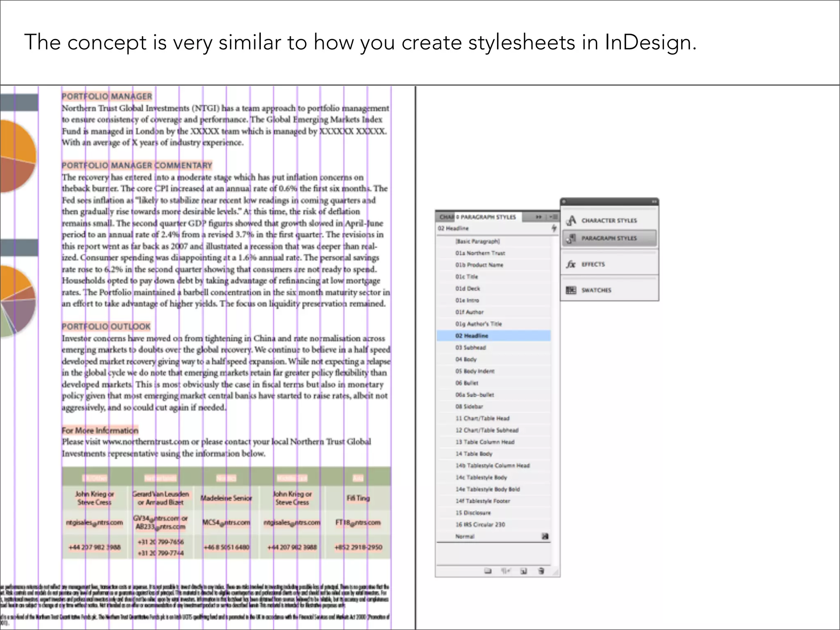Click the delete style trash icon

coord(541,571)
